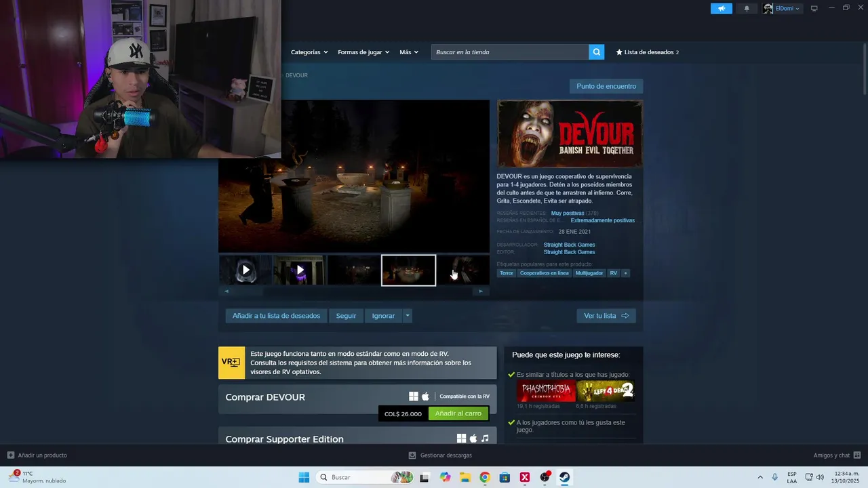Image resolution: width=868 pixels, height=488 pixels.
Task: Open File Explorer from the taskbar
Action: (x=465, y=477)
